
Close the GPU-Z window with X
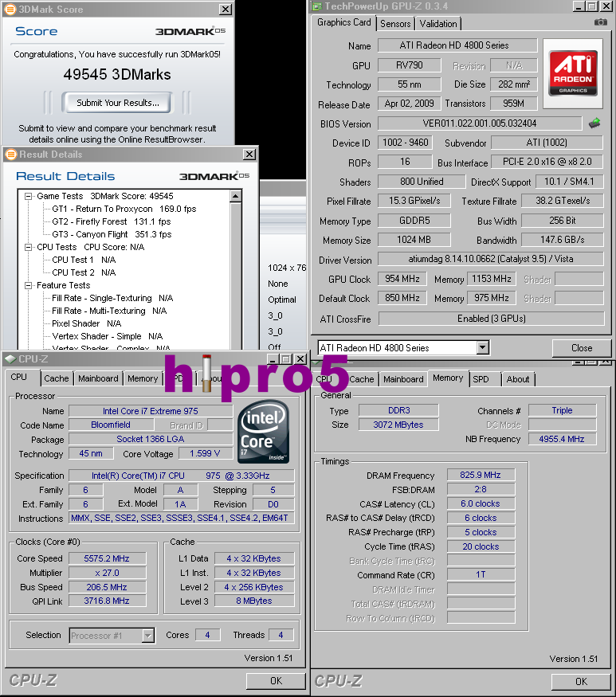pos(606,6)
